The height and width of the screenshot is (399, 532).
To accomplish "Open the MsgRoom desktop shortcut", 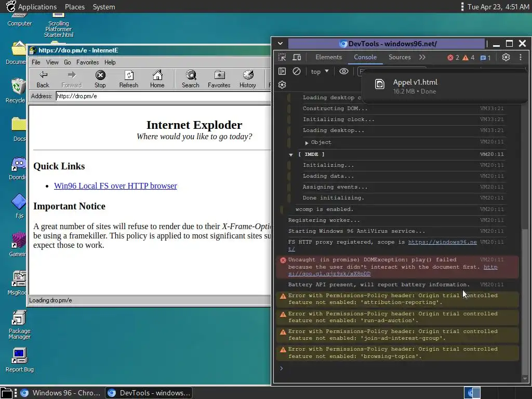I will [x=18, y=283].
